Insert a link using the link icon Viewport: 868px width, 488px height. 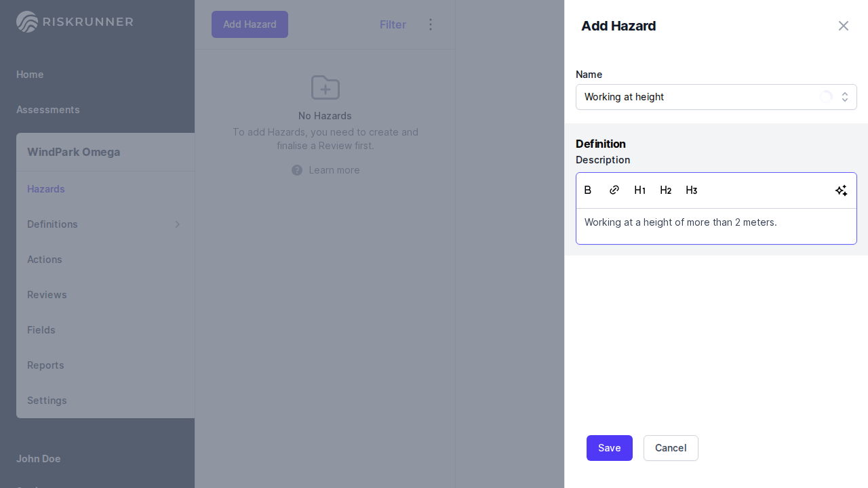(x=614, y=190)
